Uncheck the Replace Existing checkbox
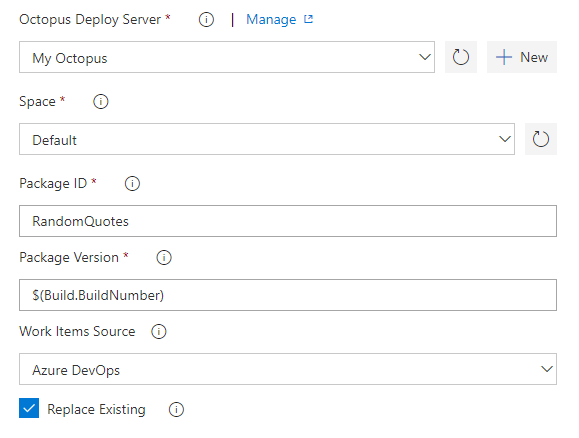The image size is (579, 438). 29,408
